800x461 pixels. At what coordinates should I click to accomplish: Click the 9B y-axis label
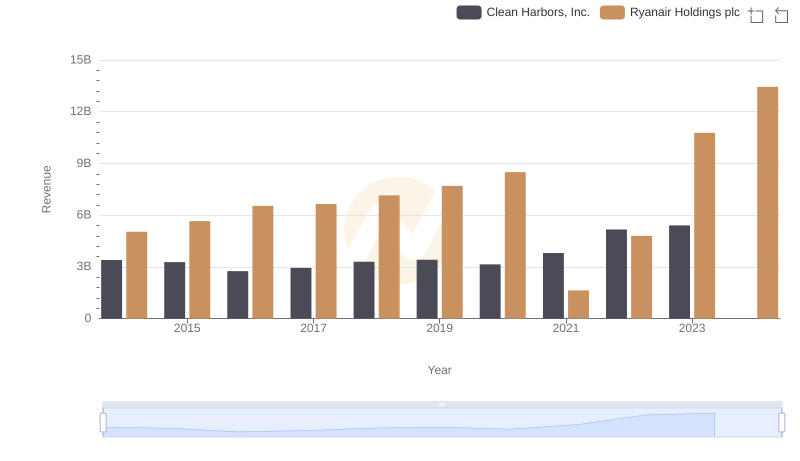click(x=84, y=163)
